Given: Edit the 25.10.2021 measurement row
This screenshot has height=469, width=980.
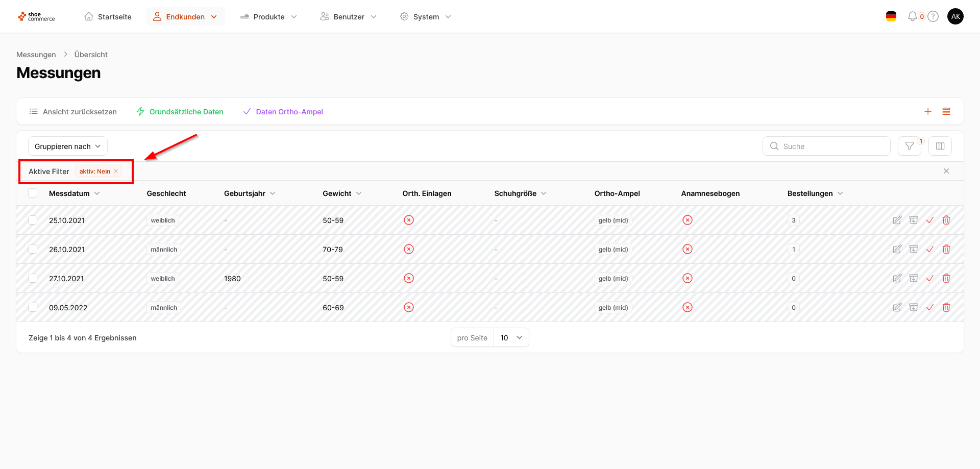Looking at the screenshot, I should coord(897,220).
